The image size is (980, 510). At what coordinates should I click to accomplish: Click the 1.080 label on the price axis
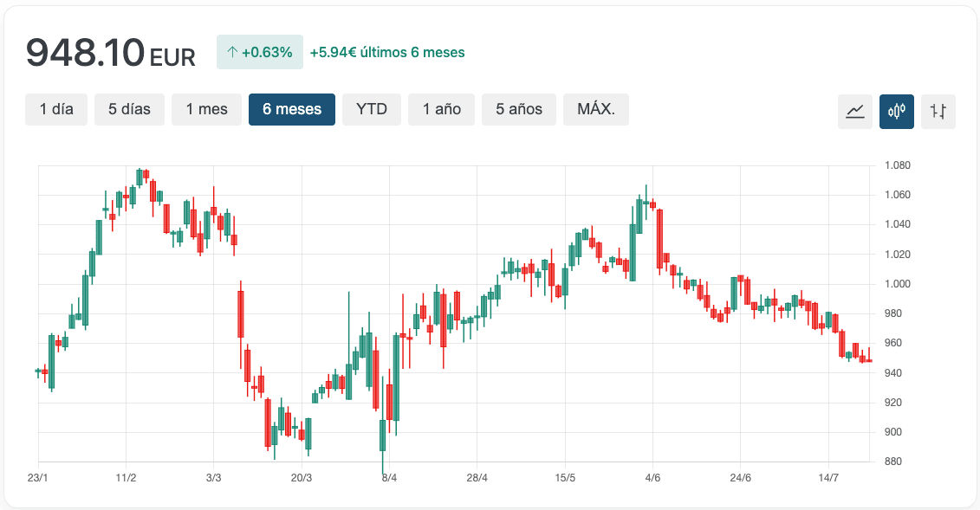[897, 165]
